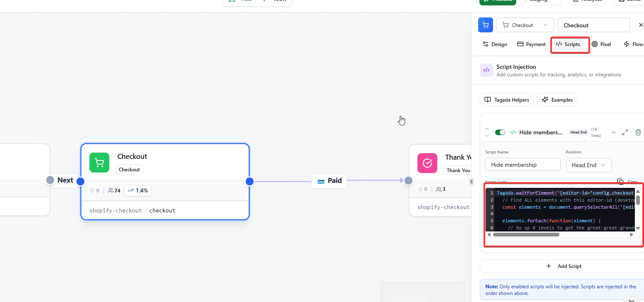Click the green Checkout node cart icon
Image resolution: width=644 pixels, height=302 pixels.
tap(100, 163)
